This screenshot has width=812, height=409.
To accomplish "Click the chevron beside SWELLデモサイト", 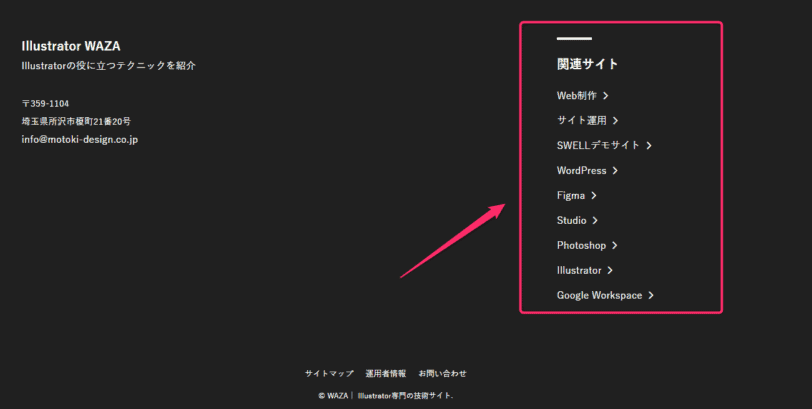I will tap(649, 145).
